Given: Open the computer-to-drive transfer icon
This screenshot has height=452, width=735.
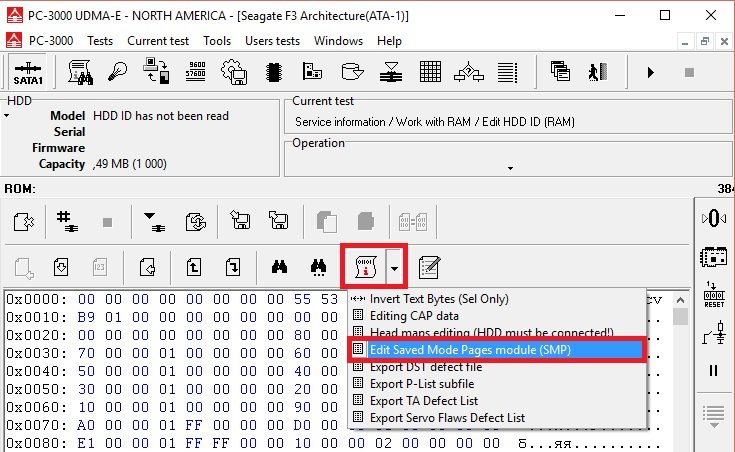Looking at the screenshot, I should click(x=156, y=71).
